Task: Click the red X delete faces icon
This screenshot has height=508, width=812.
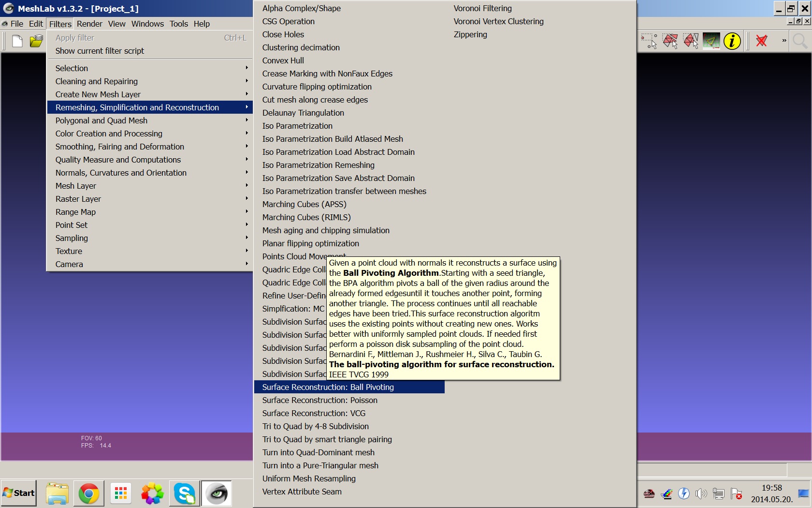Action: 762,41
